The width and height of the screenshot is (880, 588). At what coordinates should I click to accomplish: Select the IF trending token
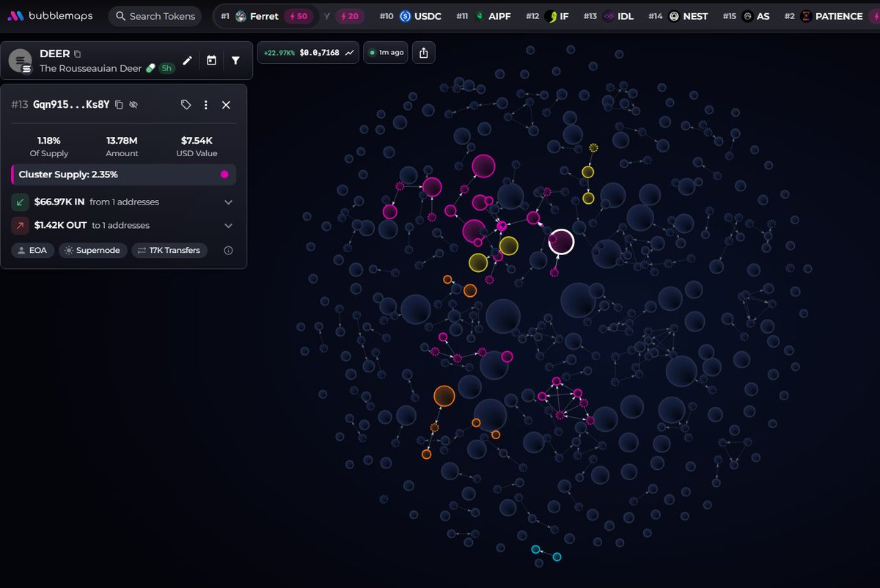(547, 16)
